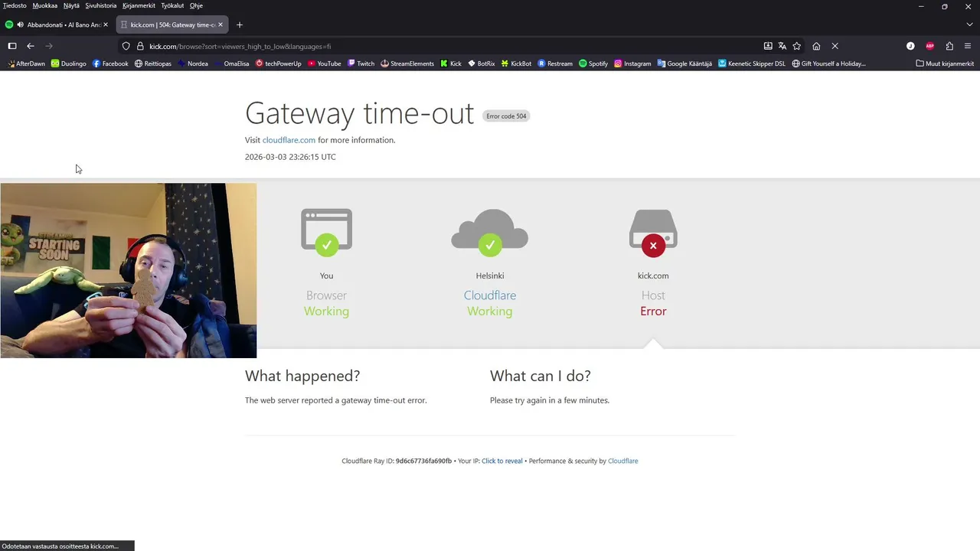Open the YouTube bookmark
Image resolution: width=980 pixels, height=551 pixels.
coord(325,64)
